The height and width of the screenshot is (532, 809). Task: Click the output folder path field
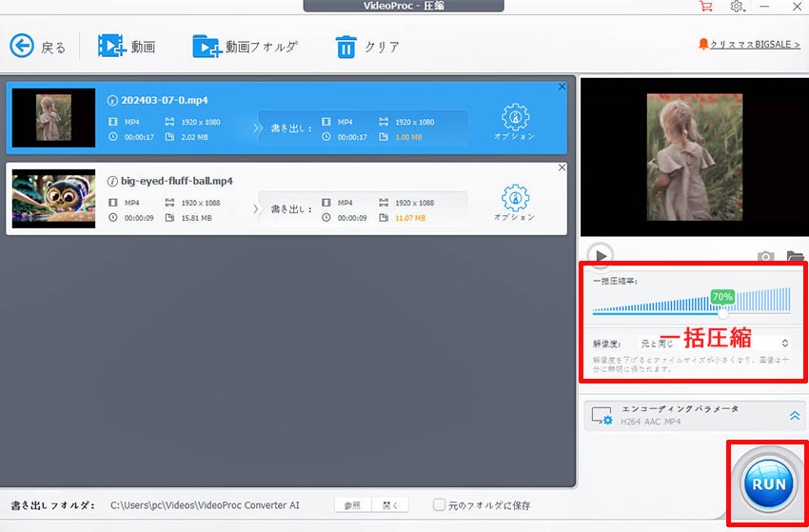coord(205,505)
